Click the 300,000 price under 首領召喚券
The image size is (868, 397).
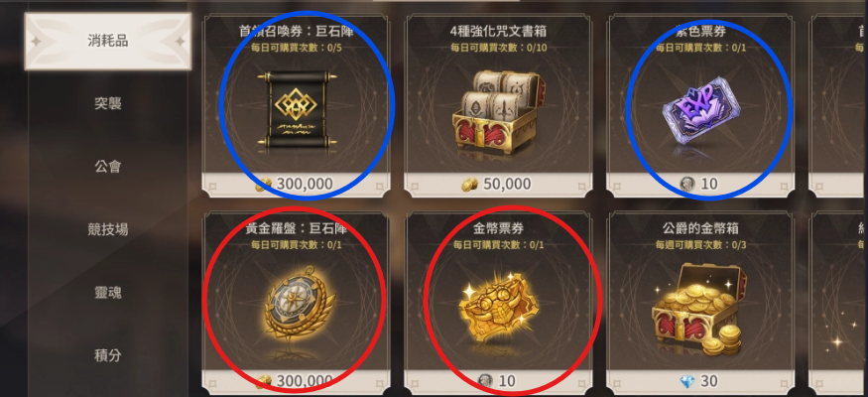click(x=296, y=184)
